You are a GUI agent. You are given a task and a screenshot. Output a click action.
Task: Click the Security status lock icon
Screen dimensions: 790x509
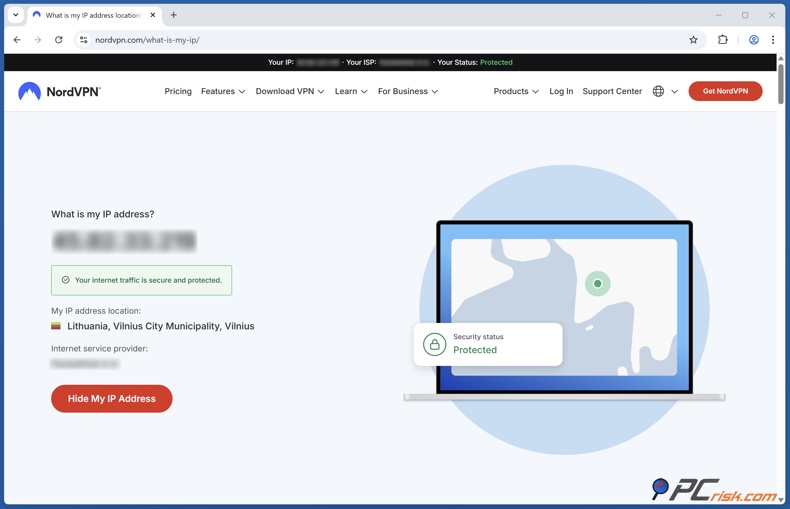coord(434,344)
